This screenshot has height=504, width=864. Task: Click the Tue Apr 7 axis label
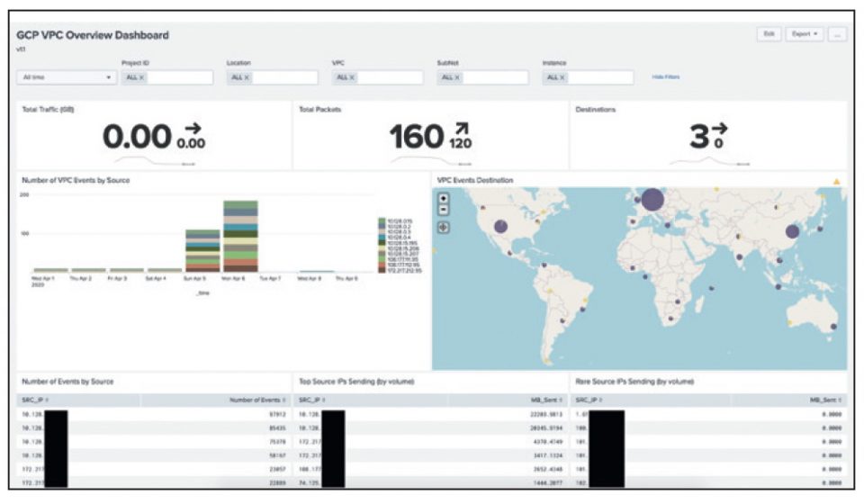point(270,279)
